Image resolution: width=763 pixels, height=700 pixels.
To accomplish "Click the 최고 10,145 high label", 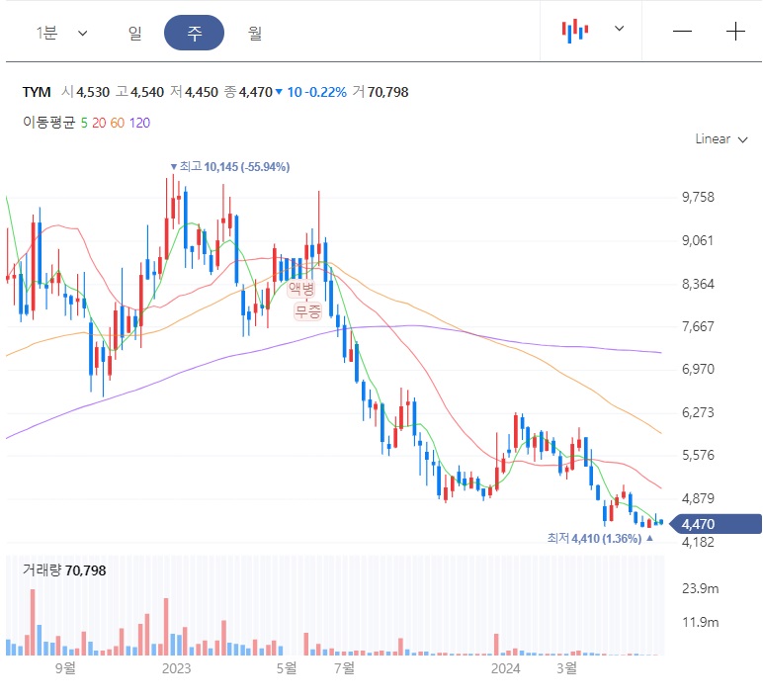I will (230, 167).
